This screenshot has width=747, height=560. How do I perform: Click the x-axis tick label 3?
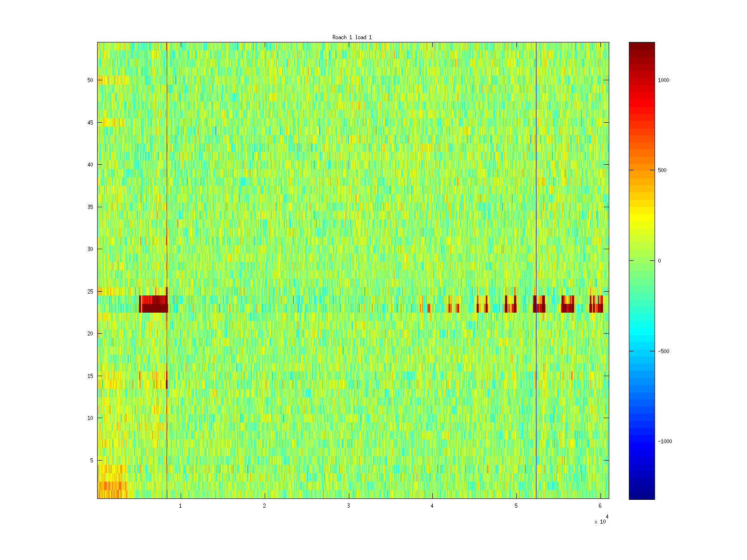point(348,506)
